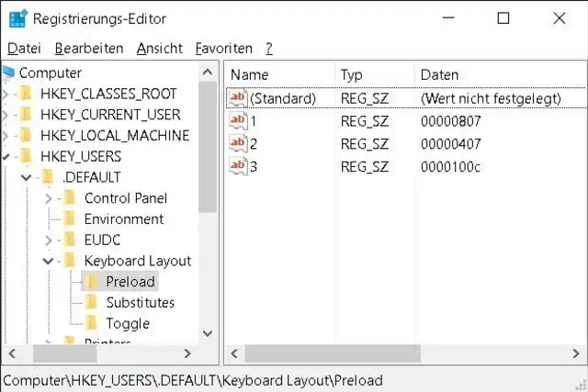The height and width of the screenshot is (392, 588).
Task: Click the HKEY_CLASSES_ROOT folder icon
Action: tap(26, 94)
